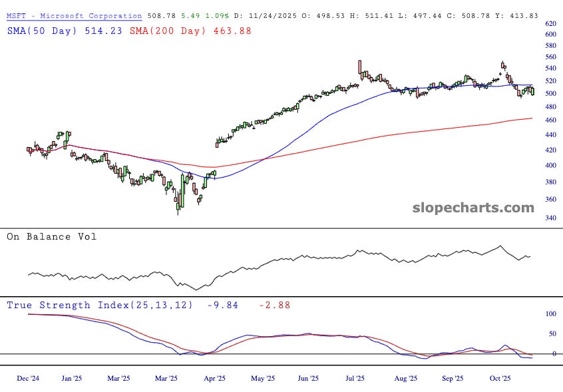Click the Aug '25 time axis label
Image resolution: width=563 pixels, height=392 pixels.
pyautogui.click(x=406, y=379)
